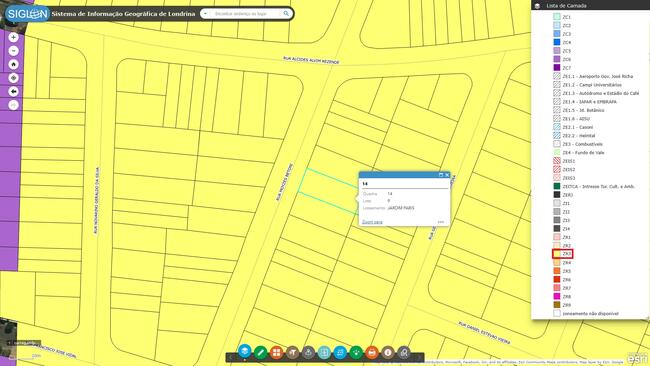Click the magnifier search icon in the search box
Screen dimensions: 650x366
pos(286,14)
